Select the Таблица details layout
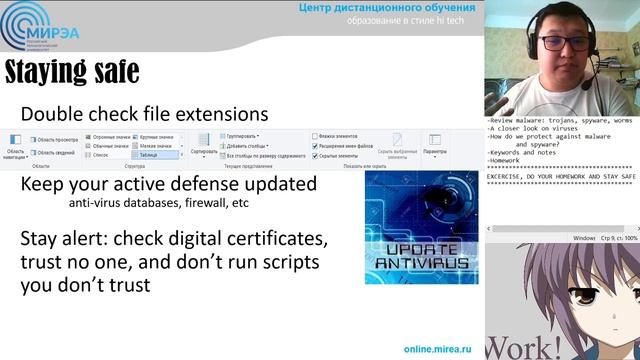Image resolution: width=640 pixels, height=360 pixels. [x=155, y=155]
